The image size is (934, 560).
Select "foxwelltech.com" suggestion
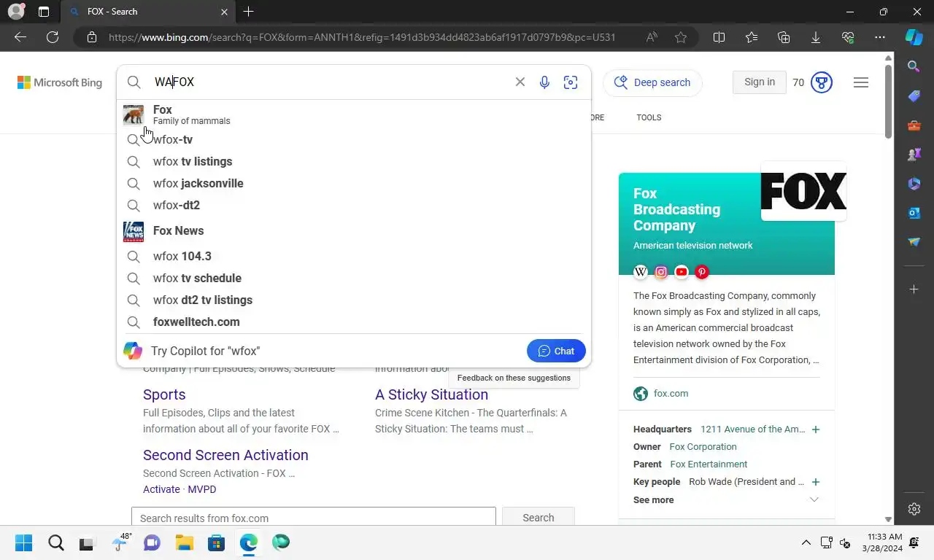[x=354, y=322]
